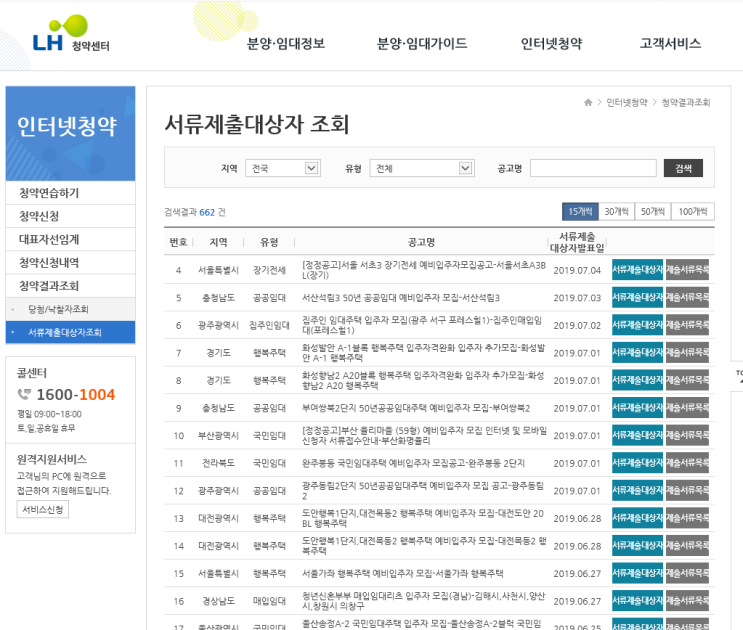Open 서류제출대상자조회 submenu item
Screen dimensions: 743x630
[70, 332]
